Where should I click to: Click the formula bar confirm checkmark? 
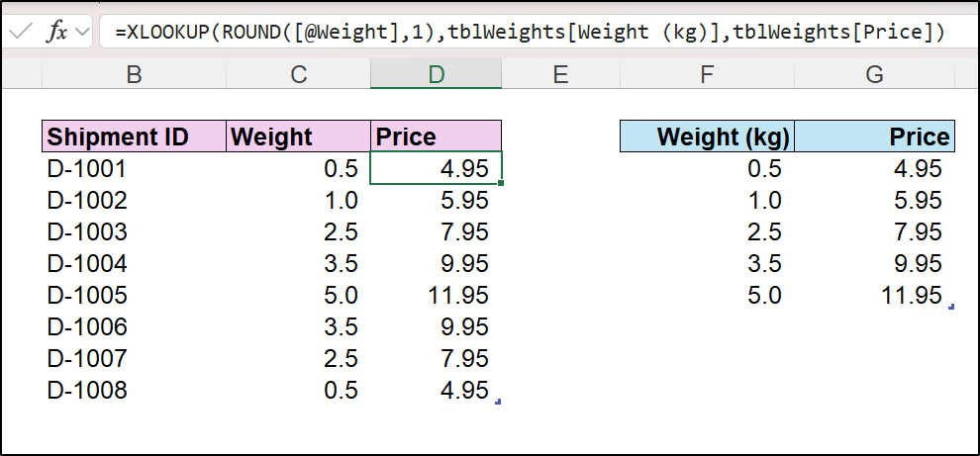[20, 33]
